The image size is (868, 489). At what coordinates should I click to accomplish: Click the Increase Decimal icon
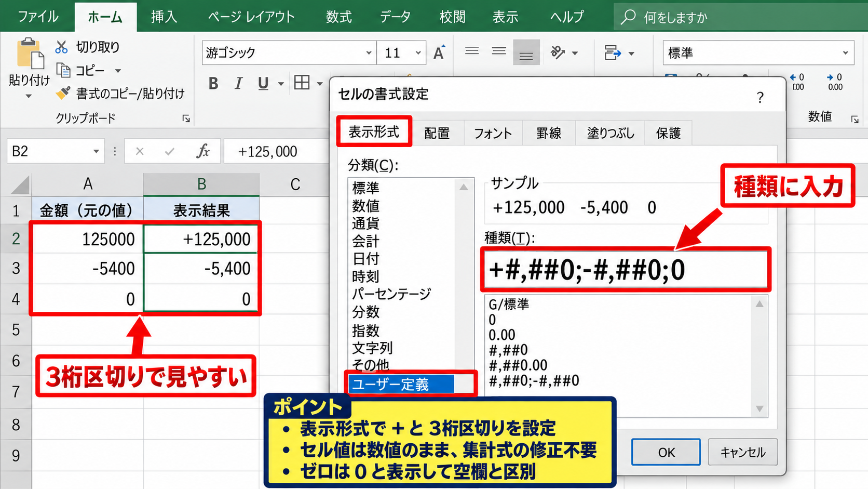point(797,82)
